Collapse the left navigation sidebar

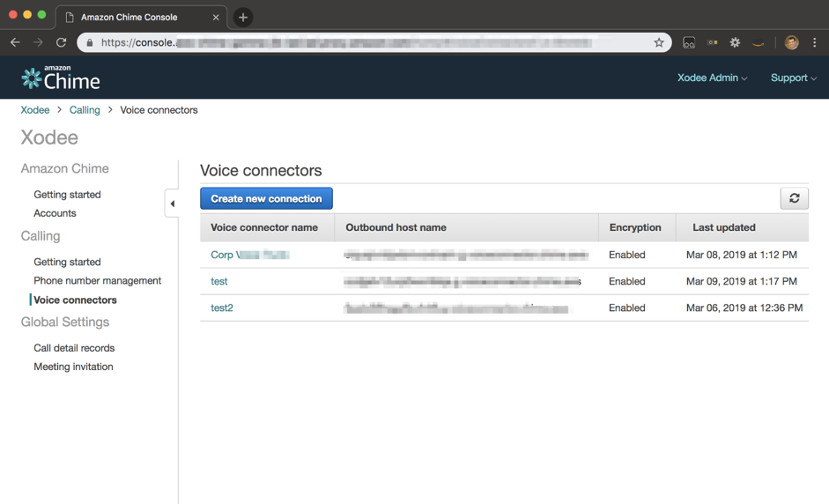[x=172, y=203]
